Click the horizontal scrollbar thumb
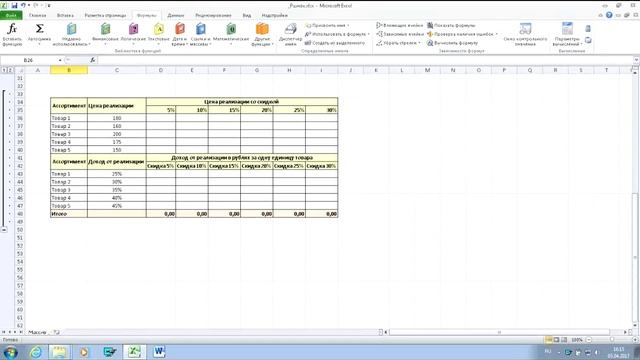Screen dimensions: 640x360 point(499,332)
